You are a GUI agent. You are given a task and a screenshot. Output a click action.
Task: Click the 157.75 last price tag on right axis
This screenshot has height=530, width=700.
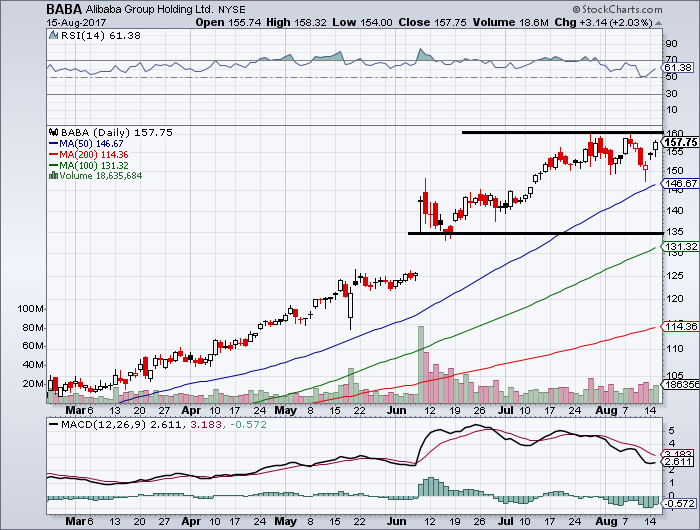[x=679, y=142]
